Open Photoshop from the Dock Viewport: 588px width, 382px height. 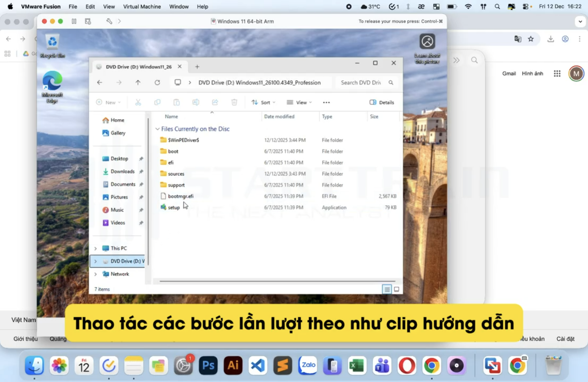pyautogui.click(x=208, y=365)
